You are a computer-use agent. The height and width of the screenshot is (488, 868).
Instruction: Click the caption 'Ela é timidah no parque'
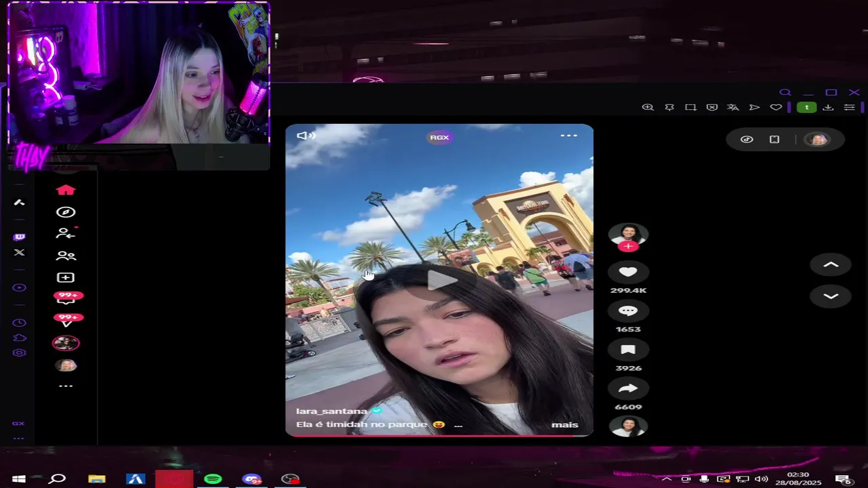point(362,424)
